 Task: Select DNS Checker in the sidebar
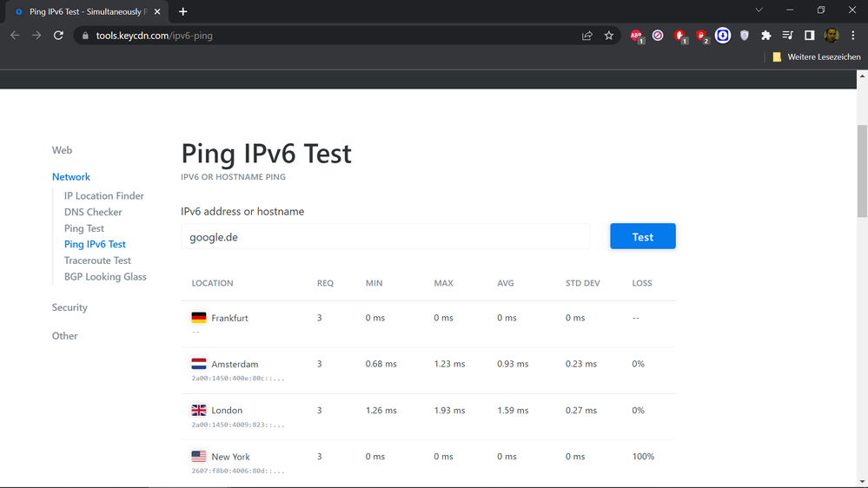[x=93, y=212]
